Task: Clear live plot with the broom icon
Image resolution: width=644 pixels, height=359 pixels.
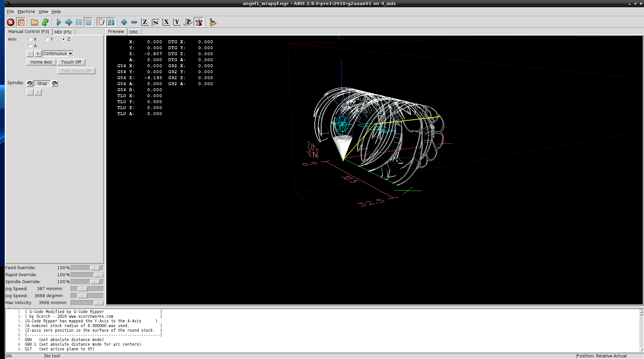Action: pyautogui.click(x=213, y=22)
